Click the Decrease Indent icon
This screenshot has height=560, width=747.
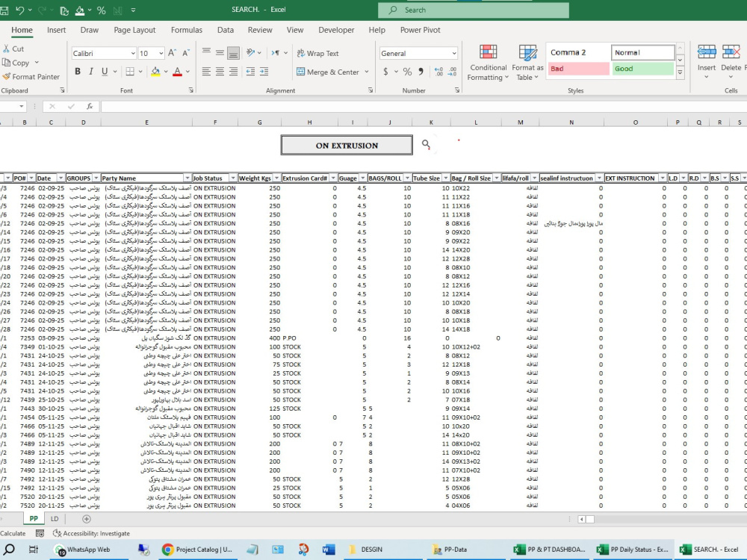click(250, 72)
